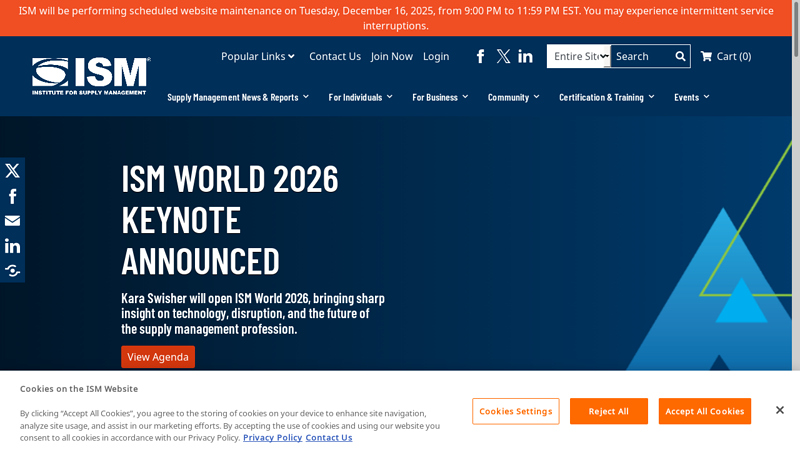Open the Contact Us header link
This screenshot has width=800, height=450.
tap(335, 56)
